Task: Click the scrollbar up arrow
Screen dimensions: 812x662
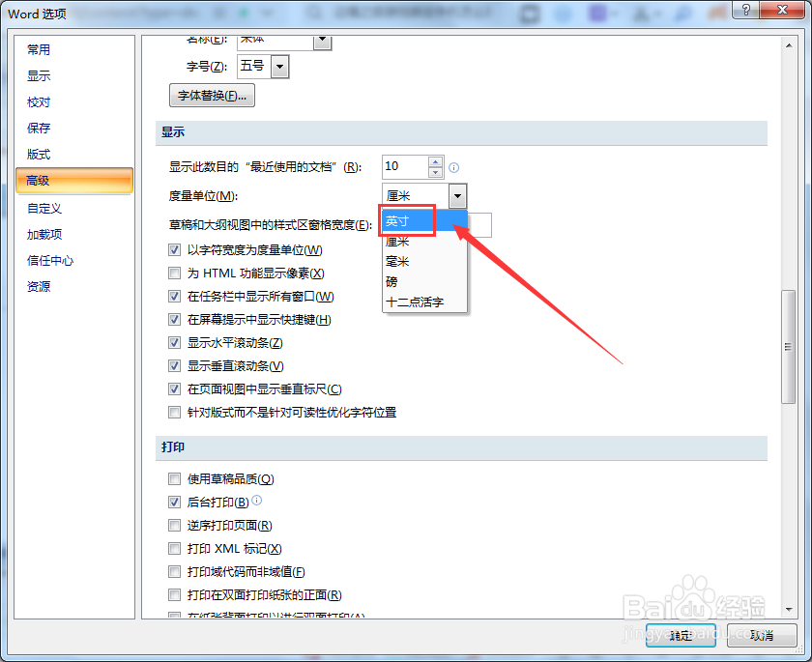Action: [x=789, y=45]
